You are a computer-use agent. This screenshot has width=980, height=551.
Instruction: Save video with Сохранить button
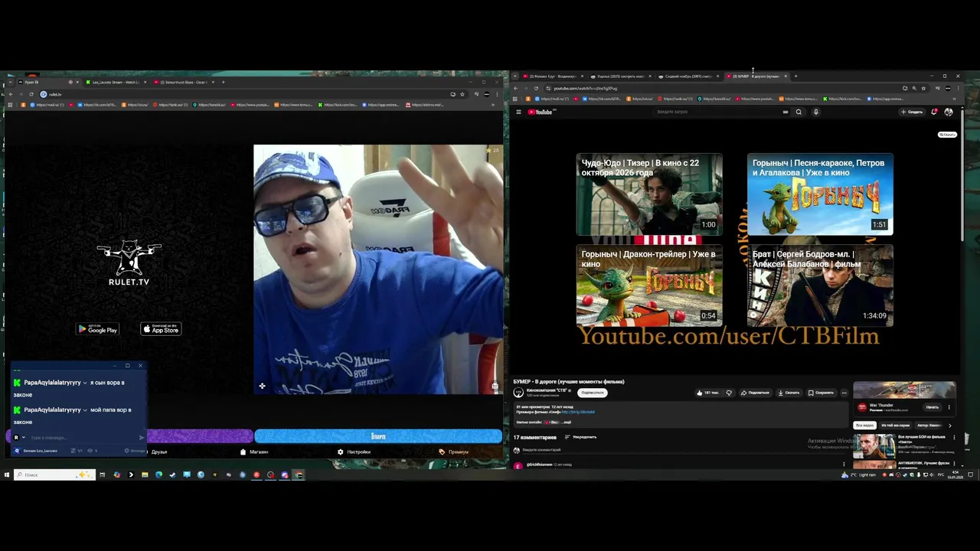(821, 393)
